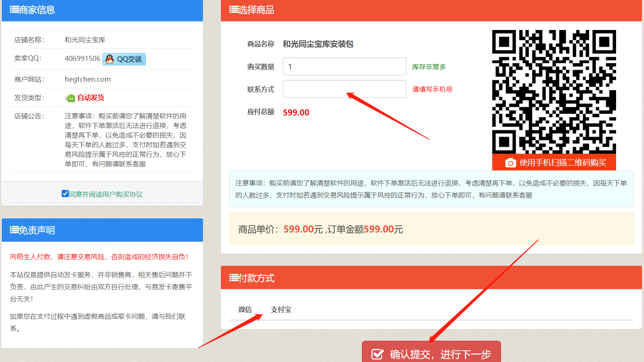This screenshot has height=362, width=644.
Task: Click the 选择商品 header list icon
Action: coord(233,10)
